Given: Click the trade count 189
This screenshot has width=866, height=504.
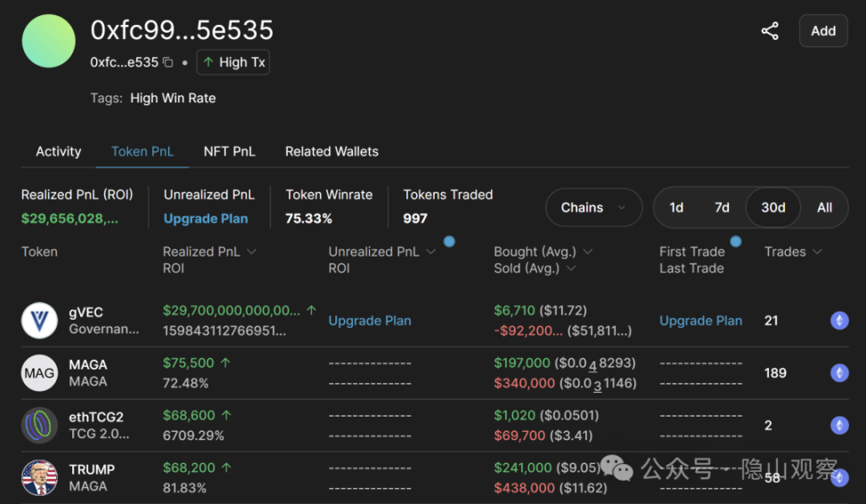Looking at the screenshot, I should coord(775,373).
